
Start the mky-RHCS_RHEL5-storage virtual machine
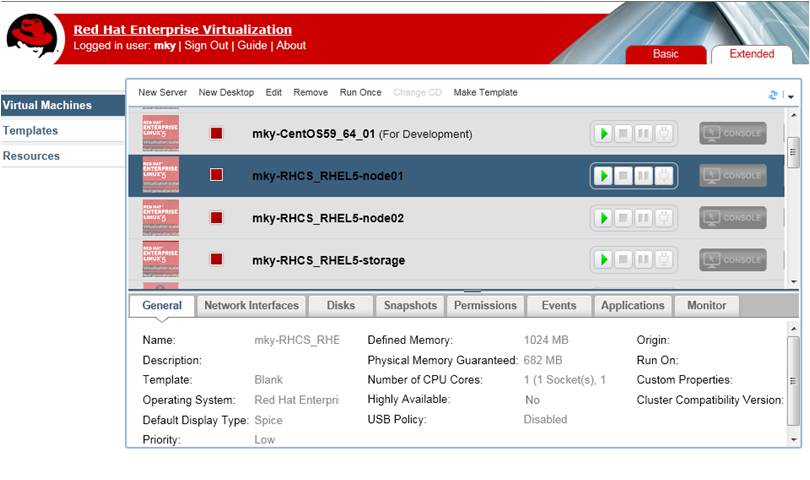[x=603, y=259]
